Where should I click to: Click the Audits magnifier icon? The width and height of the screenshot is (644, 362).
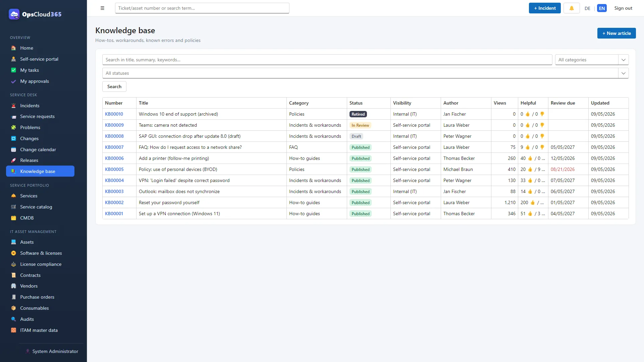coord(13,319)
